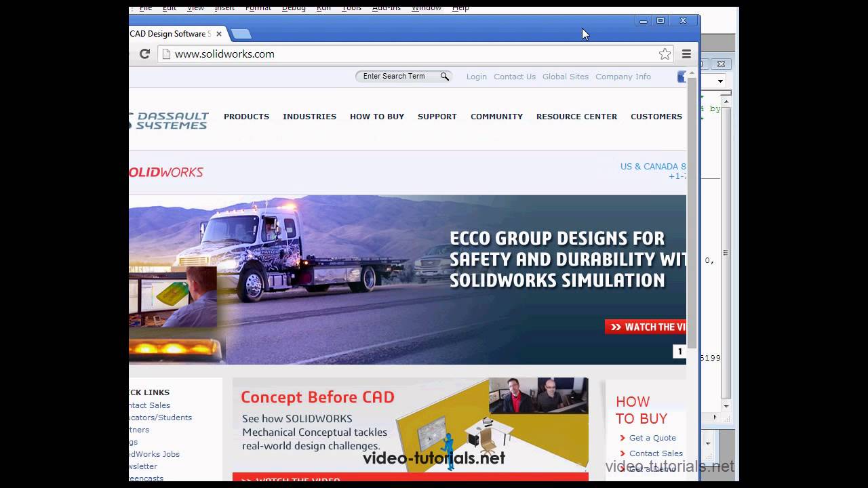Open the Contact Us link in the header
The height and width of the screenshot is (488, 868).
click(515, 77)
